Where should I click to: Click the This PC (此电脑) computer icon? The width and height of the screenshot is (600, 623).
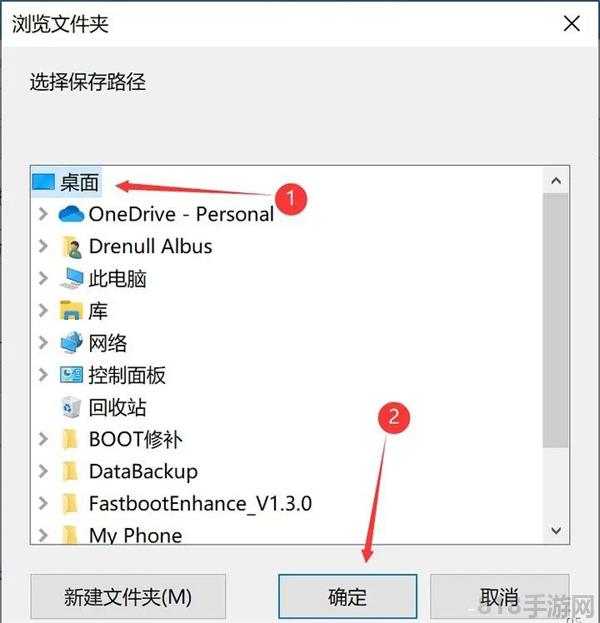click(72, 278)
